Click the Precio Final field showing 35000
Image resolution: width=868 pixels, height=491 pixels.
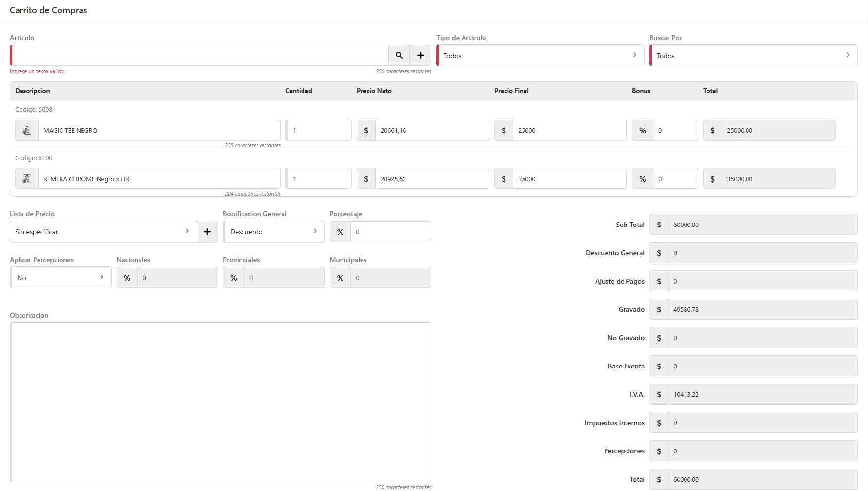[569, 179]
